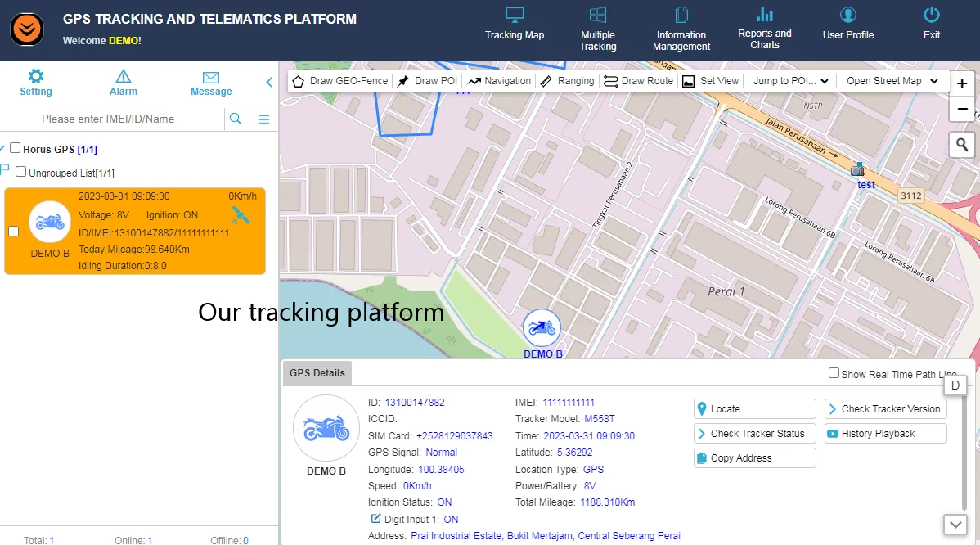The width and height of the screenshot is (980, 545).
Task: Select the Draw GEO-Fence tool
Action: pyautogui.click(x=339, y=81)
